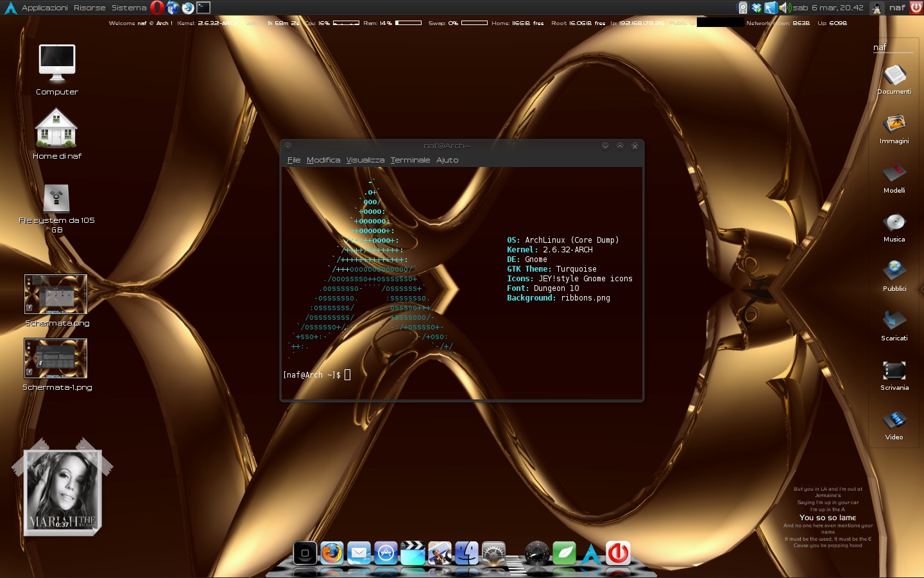The image size is (924, 578).
Task: Open the Terminale menu in terminal
Action: pos(410,160)
